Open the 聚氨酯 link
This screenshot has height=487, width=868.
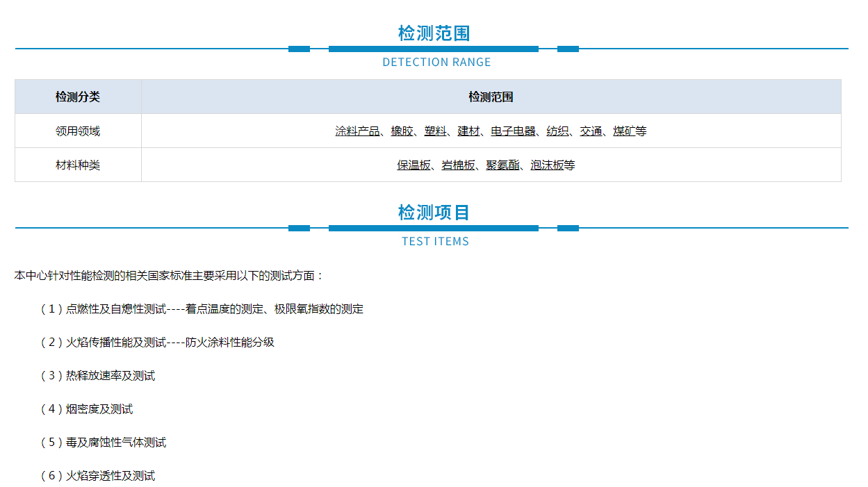pos(502,165)
